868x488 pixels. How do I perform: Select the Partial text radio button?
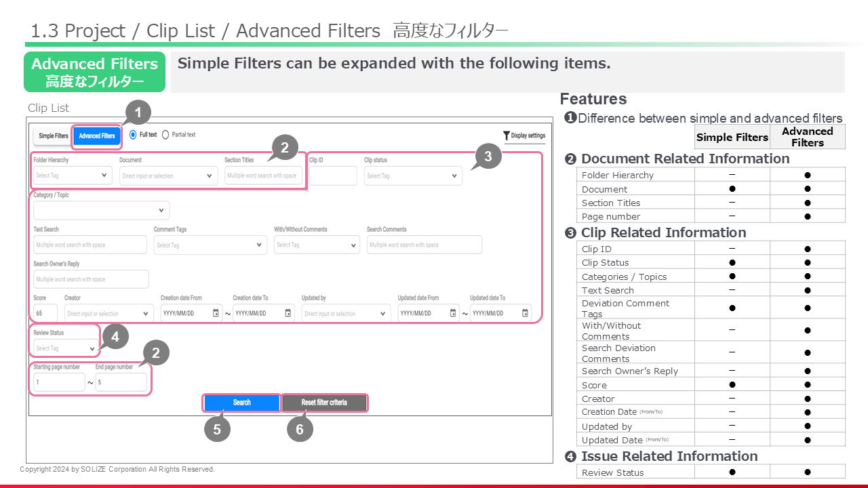pyautogui.click(x=165, y=135)
